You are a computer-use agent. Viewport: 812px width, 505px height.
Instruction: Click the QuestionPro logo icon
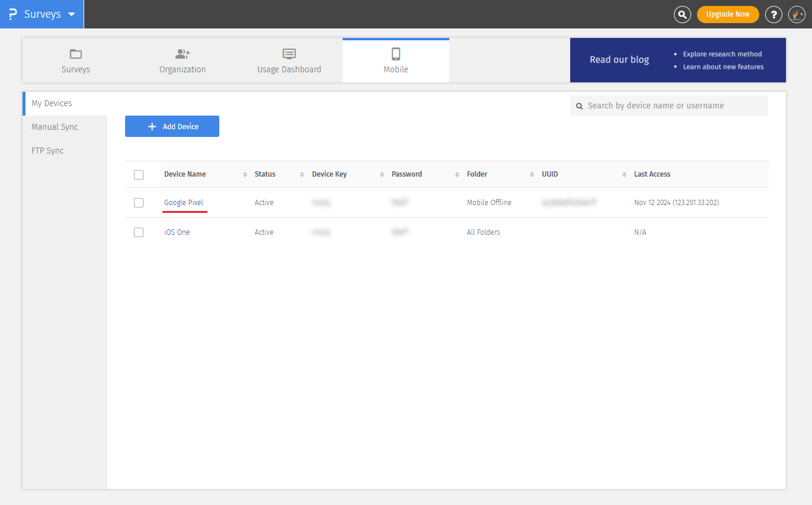click(x=13, y=14)
